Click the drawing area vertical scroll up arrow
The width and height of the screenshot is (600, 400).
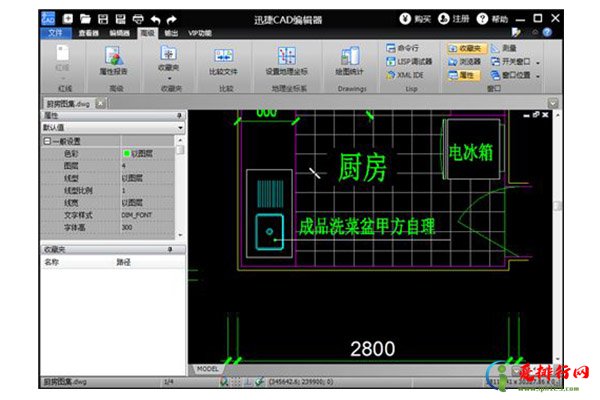(558, 115)
